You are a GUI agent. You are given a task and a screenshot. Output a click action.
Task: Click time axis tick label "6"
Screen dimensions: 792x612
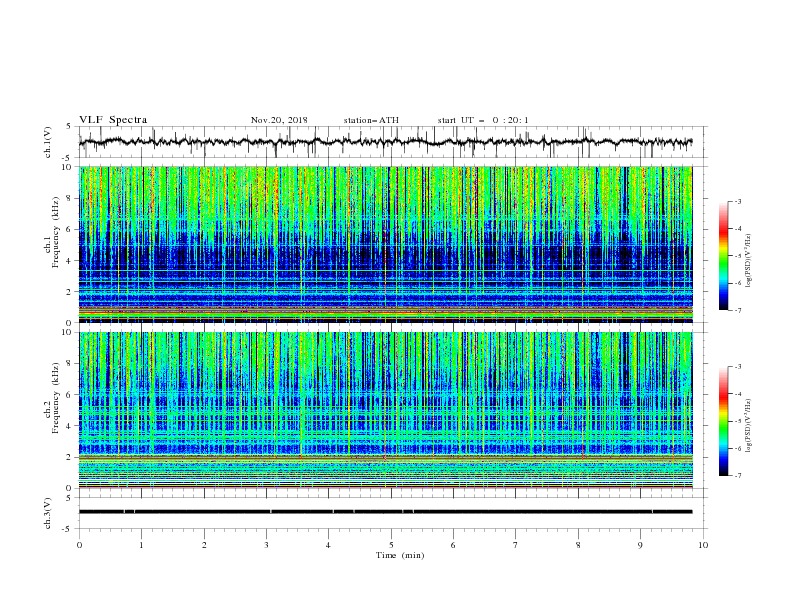click(453, 545)
